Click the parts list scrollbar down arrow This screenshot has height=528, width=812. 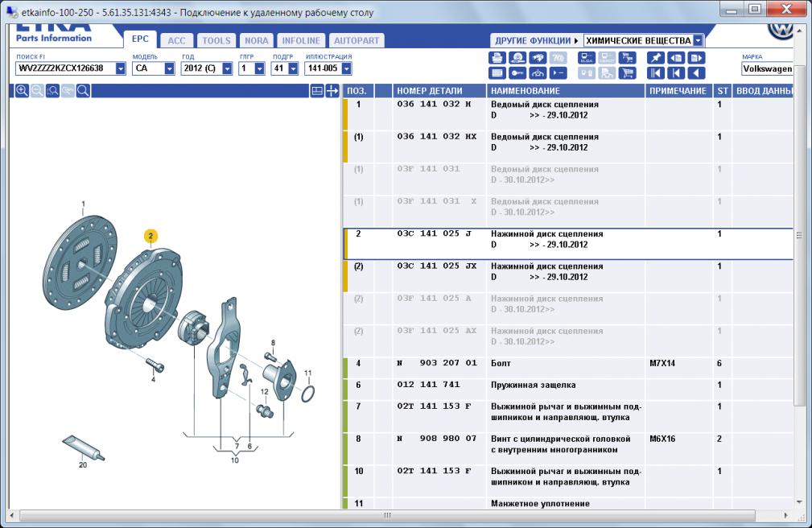(799, 502)
